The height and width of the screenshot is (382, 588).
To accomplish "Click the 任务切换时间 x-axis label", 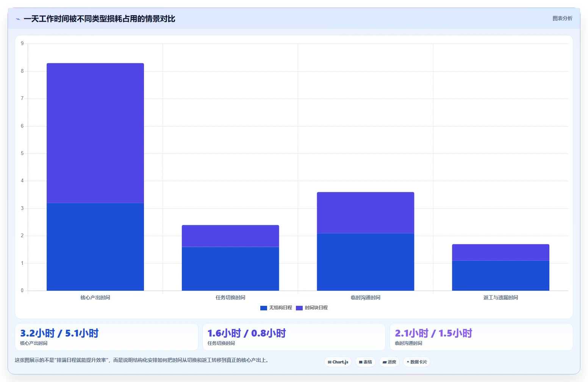I will 230,297.
